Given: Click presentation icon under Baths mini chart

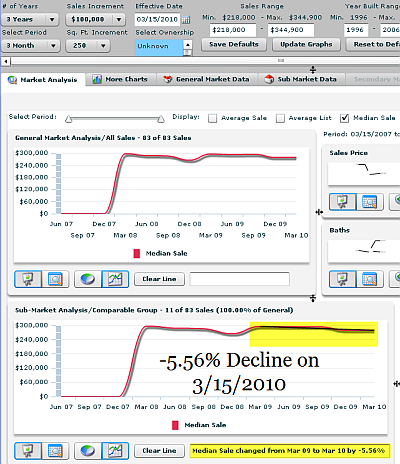Looking at the screenshot, I should (x=343, y=279).
